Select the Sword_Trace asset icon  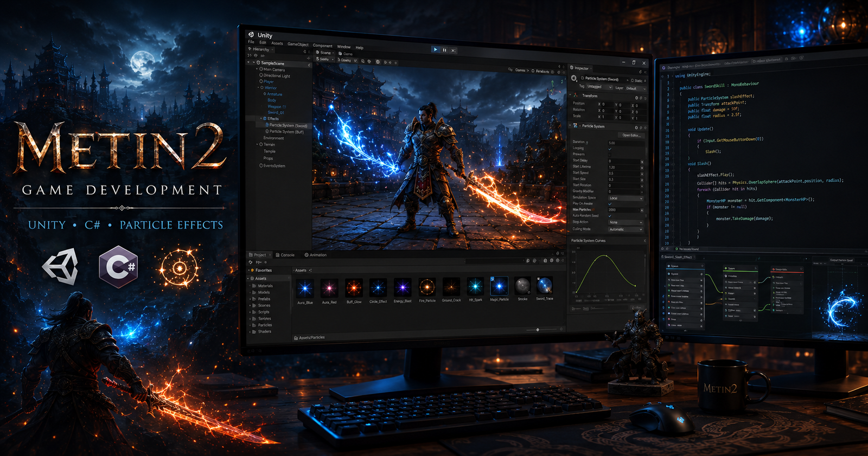click(545, 285)
